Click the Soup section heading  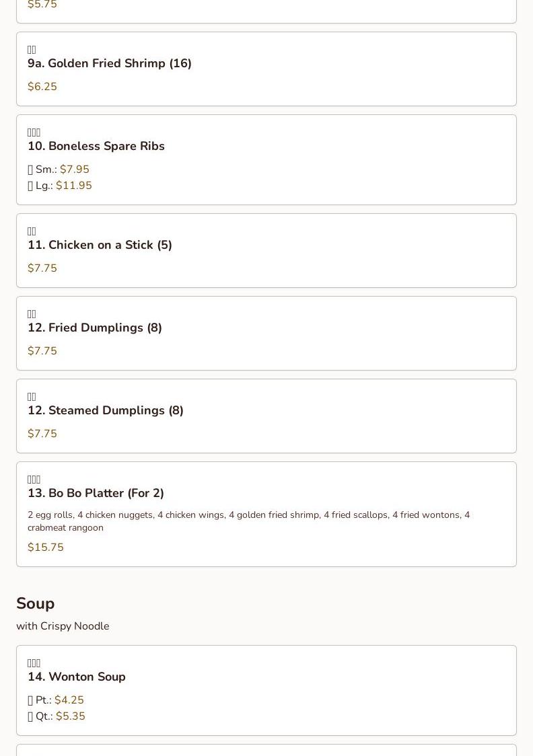click(x=36, y=603)
